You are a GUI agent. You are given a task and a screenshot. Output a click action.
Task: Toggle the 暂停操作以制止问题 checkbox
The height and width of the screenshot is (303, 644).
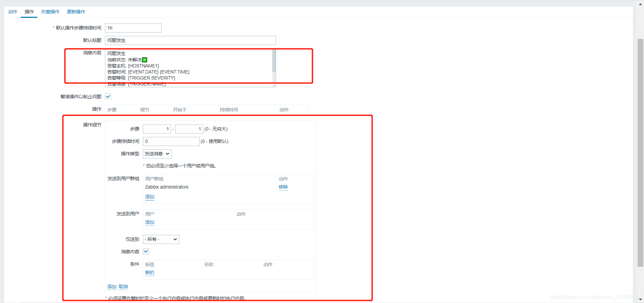(108, 97)
